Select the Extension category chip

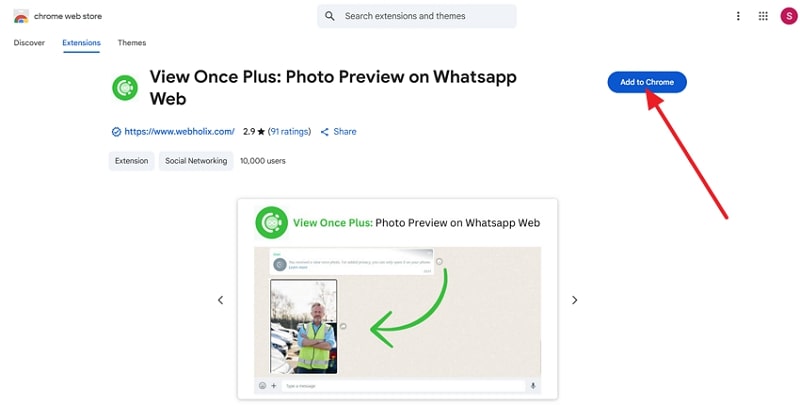pos(132,161)
